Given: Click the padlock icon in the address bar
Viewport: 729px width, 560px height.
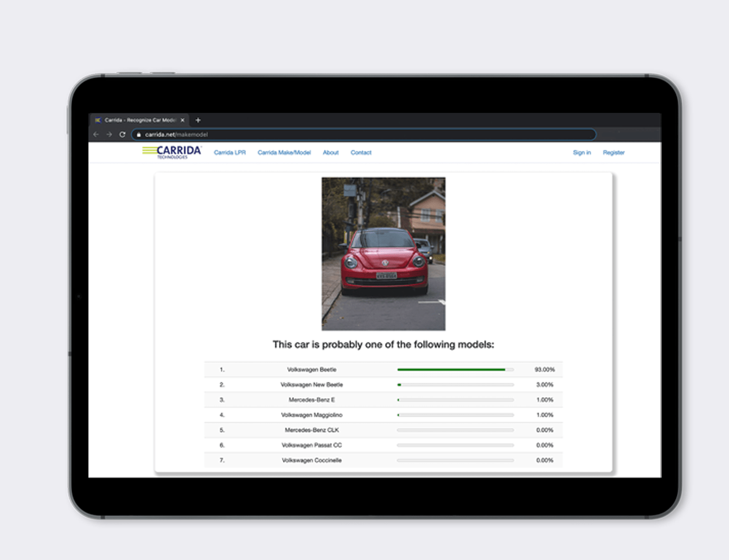Looking at the screenshot, I should 139,135.
